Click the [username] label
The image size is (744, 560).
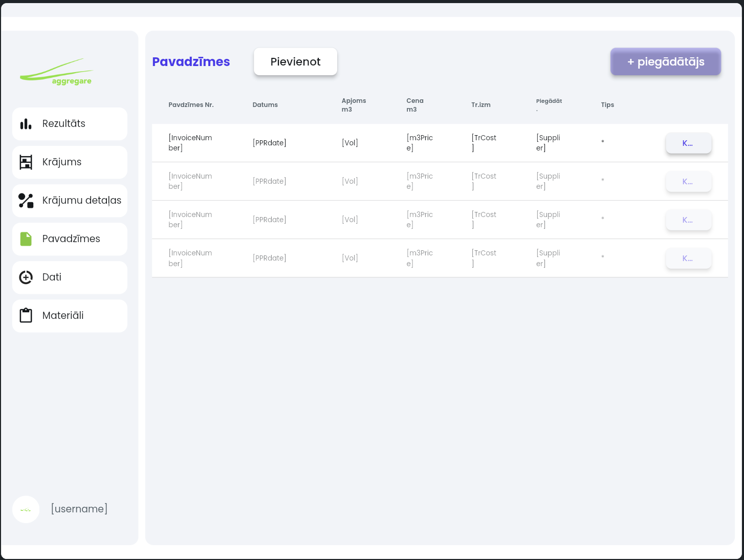pyautogui.click(x=79, y=509)
